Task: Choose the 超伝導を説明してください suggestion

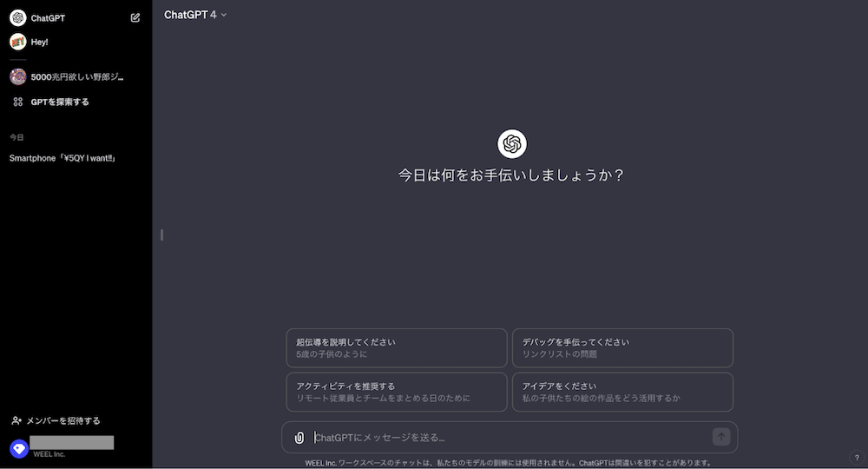Action: tap(397, 347)
